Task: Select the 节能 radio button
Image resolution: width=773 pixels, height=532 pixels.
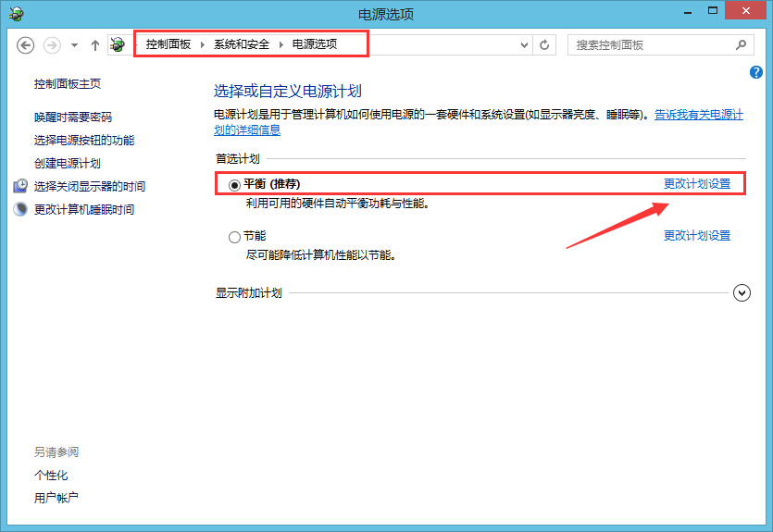Action: pos(234,238)
